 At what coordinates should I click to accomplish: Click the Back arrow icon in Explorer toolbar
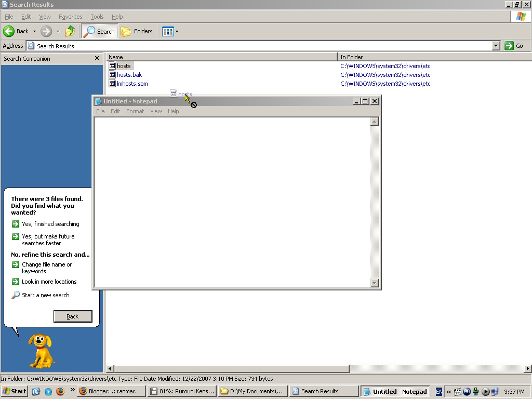click(9, 31)
